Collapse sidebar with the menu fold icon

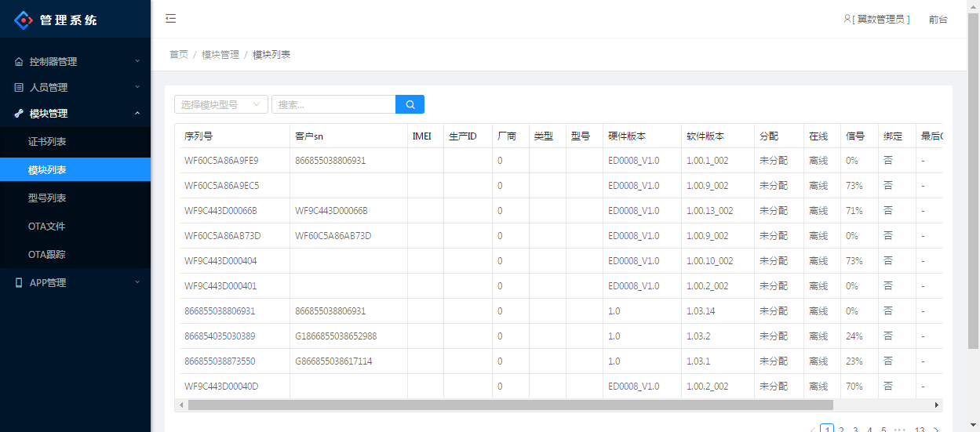[x=171, y=19]
